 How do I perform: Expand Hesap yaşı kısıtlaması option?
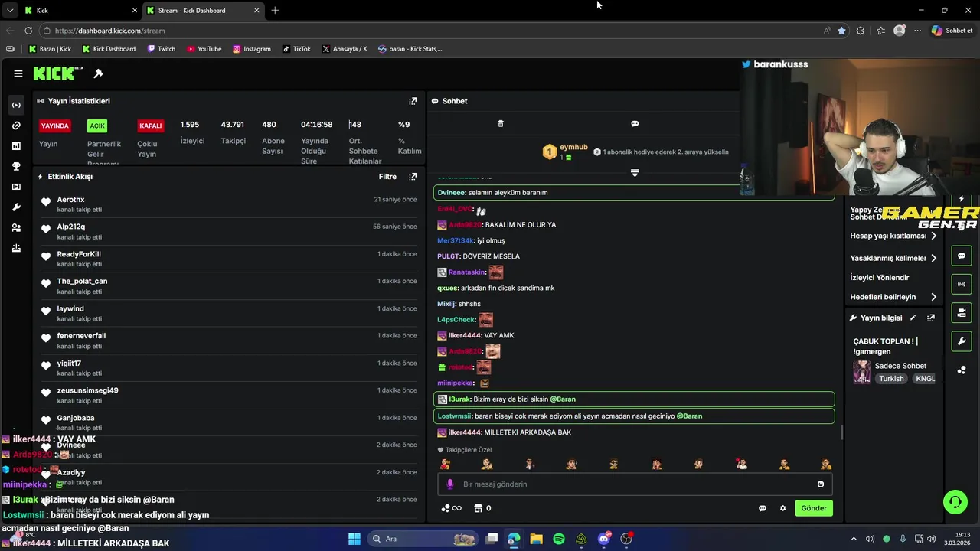coord(894,236)
